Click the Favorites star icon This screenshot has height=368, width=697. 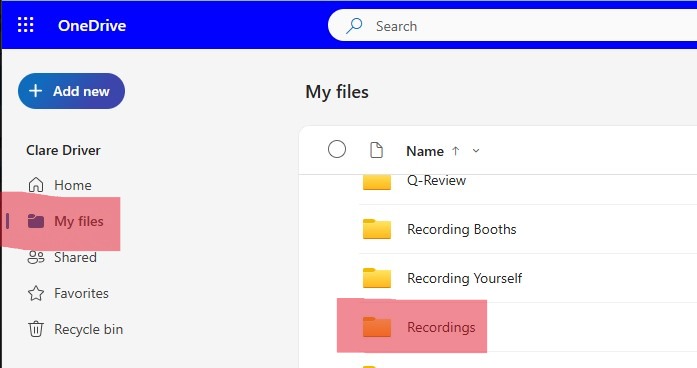pos(36,293)
